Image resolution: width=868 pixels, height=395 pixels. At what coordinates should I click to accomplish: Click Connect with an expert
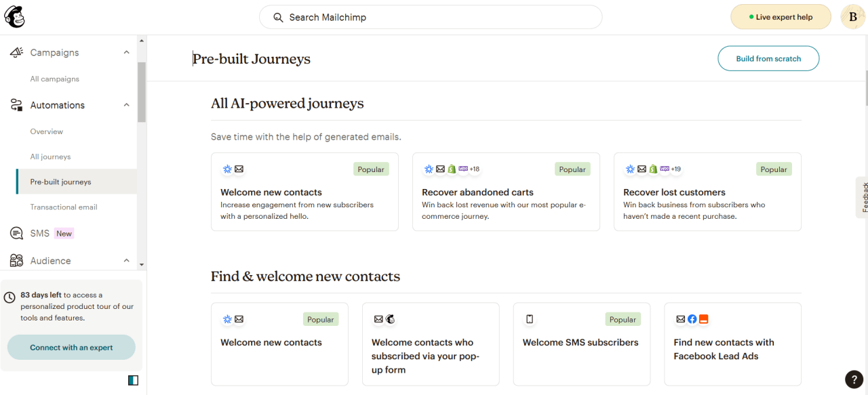click(71, 346)
